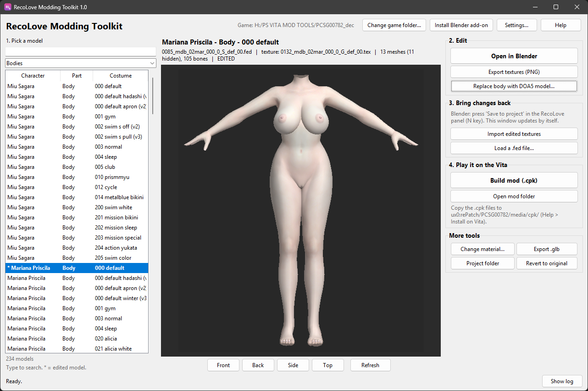Click Export textures (PNG)
The width and height of the screenshot is (588, 391).
pos(514,72)
